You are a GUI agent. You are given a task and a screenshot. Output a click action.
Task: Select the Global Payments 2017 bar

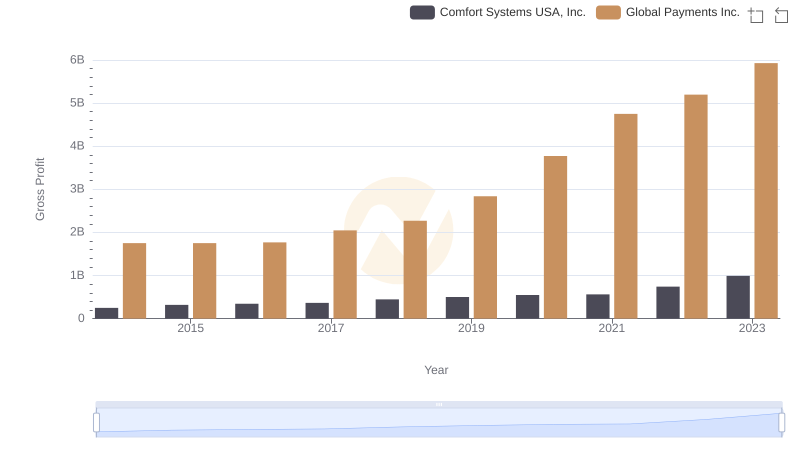coord(345,274)
